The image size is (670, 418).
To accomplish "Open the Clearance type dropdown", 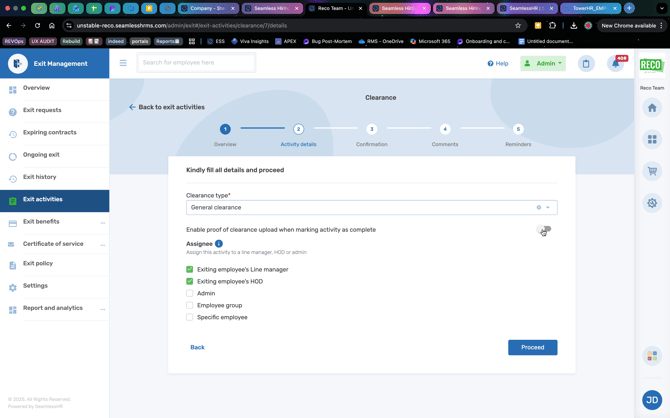I will point(370,207).
